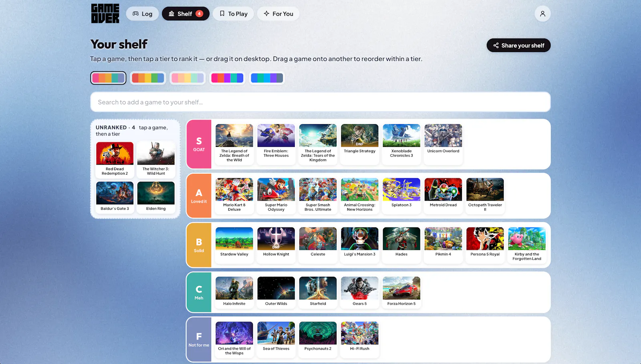Image resolution: width=641 pixels, height=364 pixels.
Task: Click the Octopath Traveler II card
Action: point(485,196)
